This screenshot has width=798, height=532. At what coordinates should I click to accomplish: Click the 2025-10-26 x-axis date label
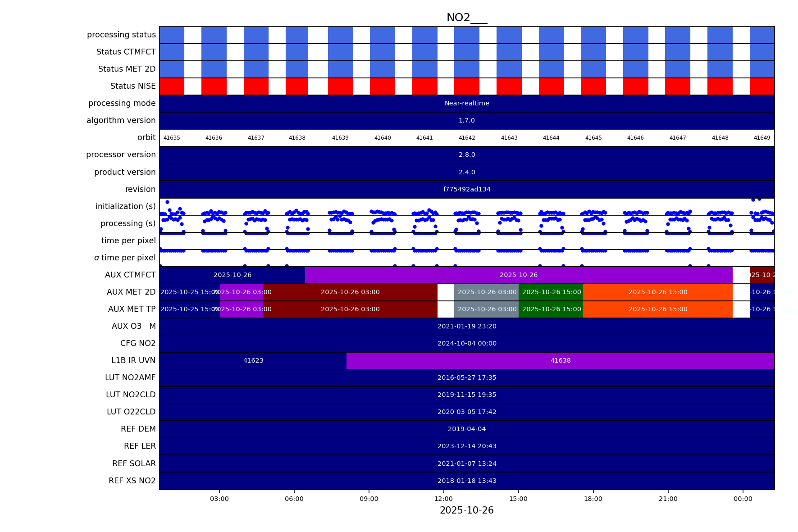tap(466, 510)
